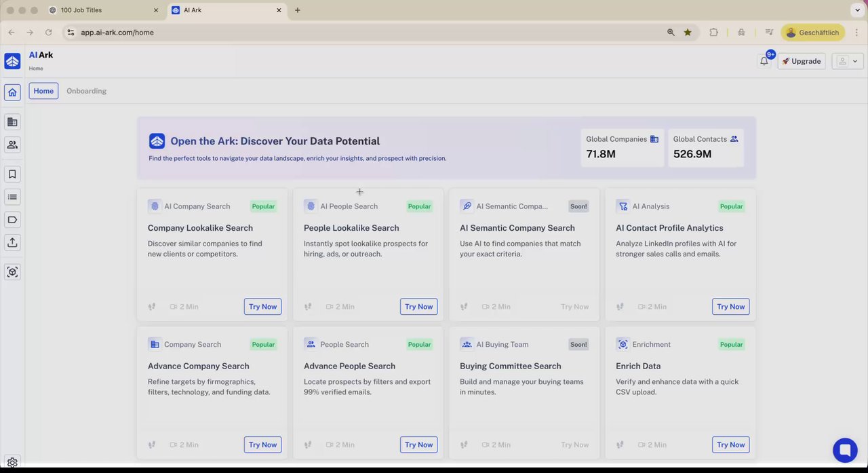Click the footsteps icon on Enrich Data card
The width and height of the screenshot is (868, 473).
[620, 445]
